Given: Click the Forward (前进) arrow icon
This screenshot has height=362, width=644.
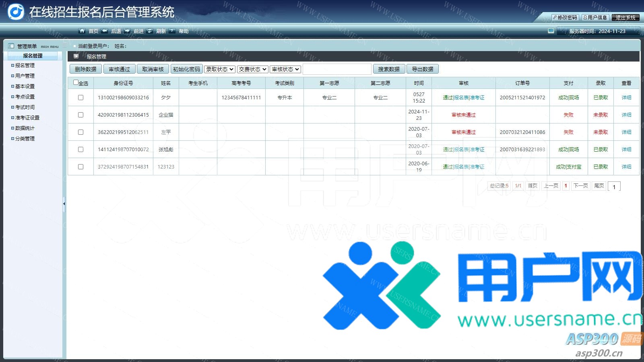Looking at the screenshot, I should coord(127,31).
